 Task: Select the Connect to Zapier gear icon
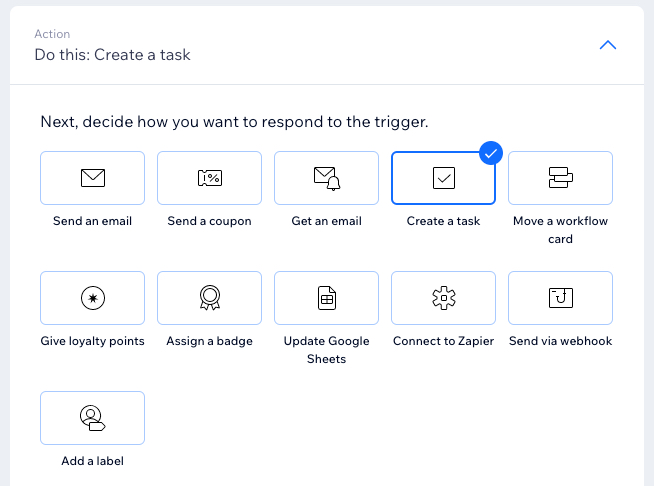(444, 298)
